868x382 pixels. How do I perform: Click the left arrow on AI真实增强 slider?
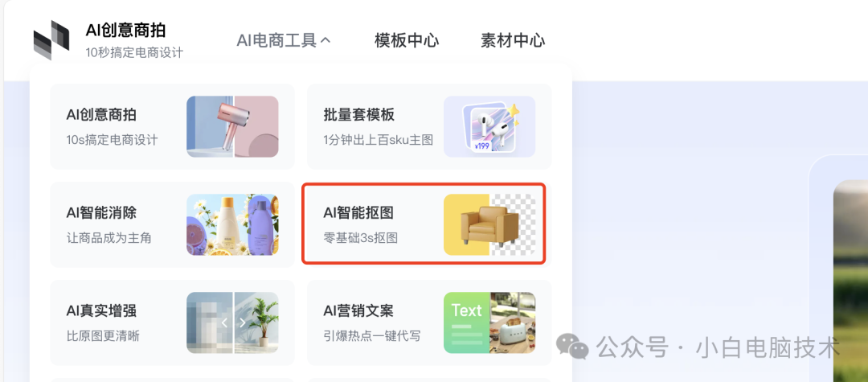pyautogui.click(x=224, y=322)
